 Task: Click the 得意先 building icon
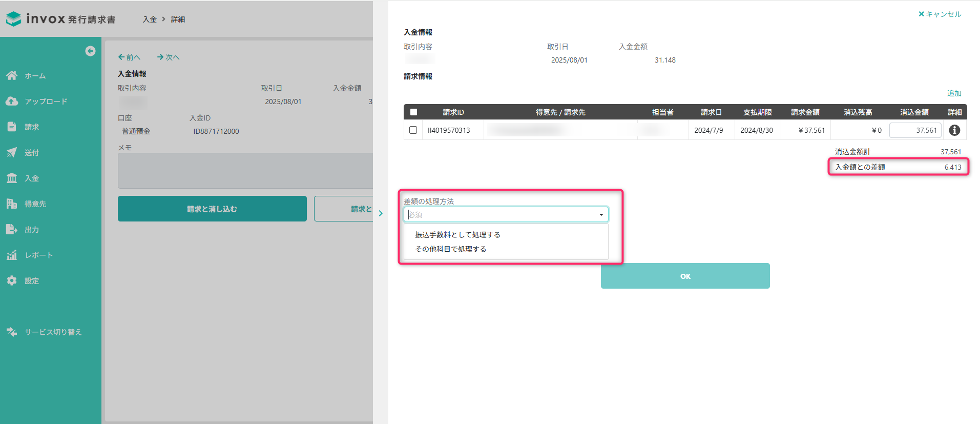(12, 204)
